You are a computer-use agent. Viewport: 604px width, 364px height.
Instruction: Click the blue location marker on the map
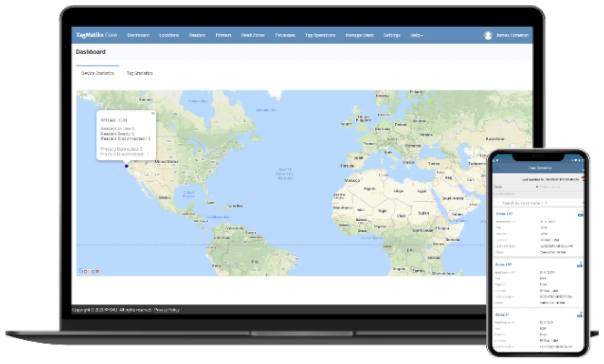pyautogui.click(x=126, y=166)
